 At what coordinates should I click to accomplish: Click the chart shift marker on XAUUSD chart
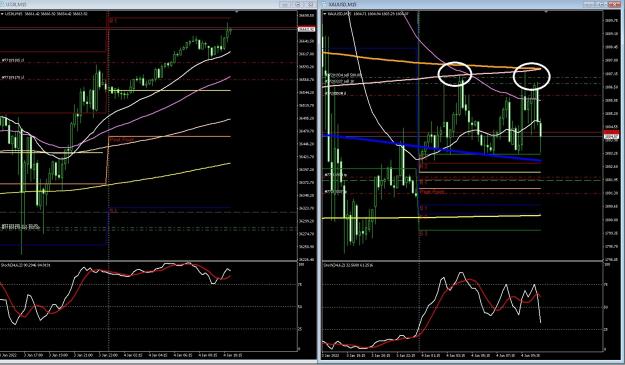pyautogui.click(x=546, y=12)
